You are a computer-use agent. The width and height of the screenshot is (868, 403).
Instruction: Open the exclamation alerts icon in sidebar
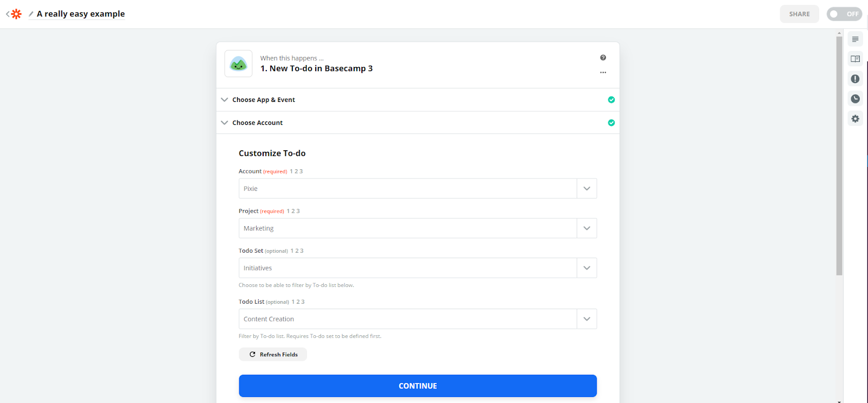coord(855,79)
